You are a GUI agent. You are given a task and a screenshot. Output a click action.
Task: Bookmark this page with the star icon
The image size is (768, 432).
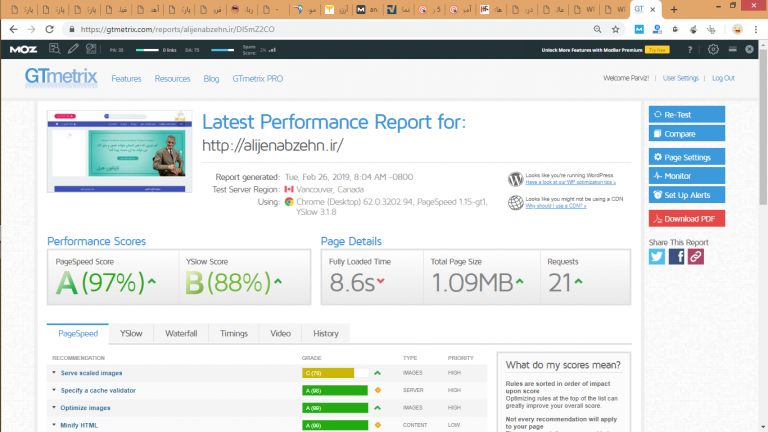(616, 29)
